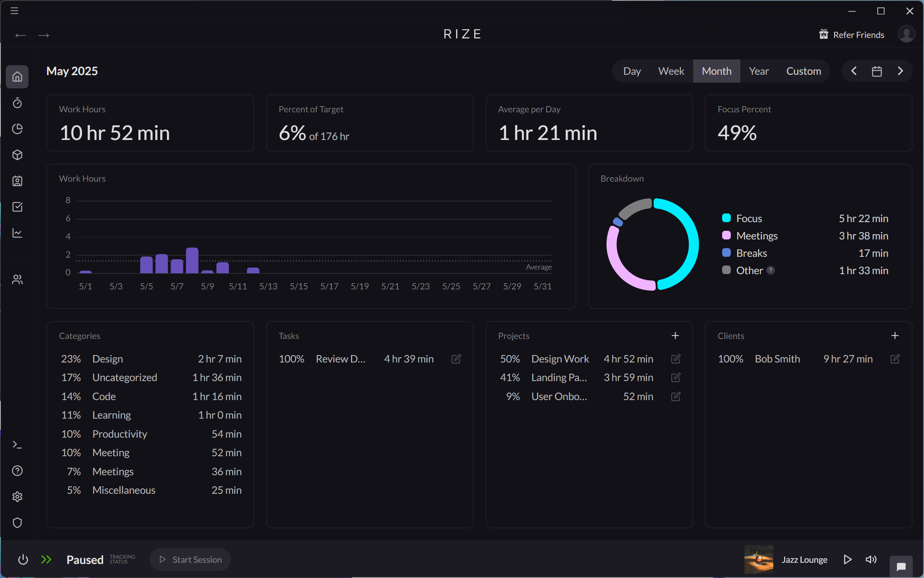Mute the Jazz Lounge focus music volume
This screenshot has height=578, width=924.
[x=871, y=559]
